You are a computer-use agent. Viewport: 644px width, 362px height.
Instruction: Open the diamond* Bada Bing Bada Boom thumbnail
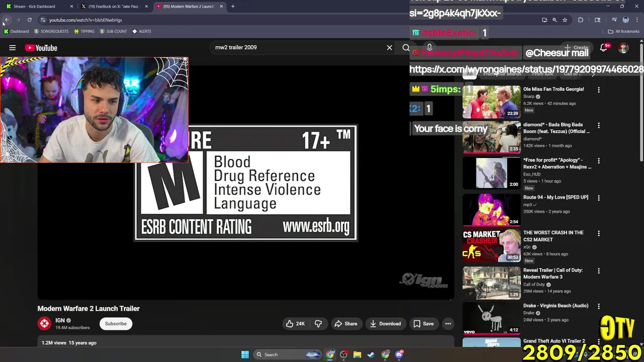coord(492,137)
